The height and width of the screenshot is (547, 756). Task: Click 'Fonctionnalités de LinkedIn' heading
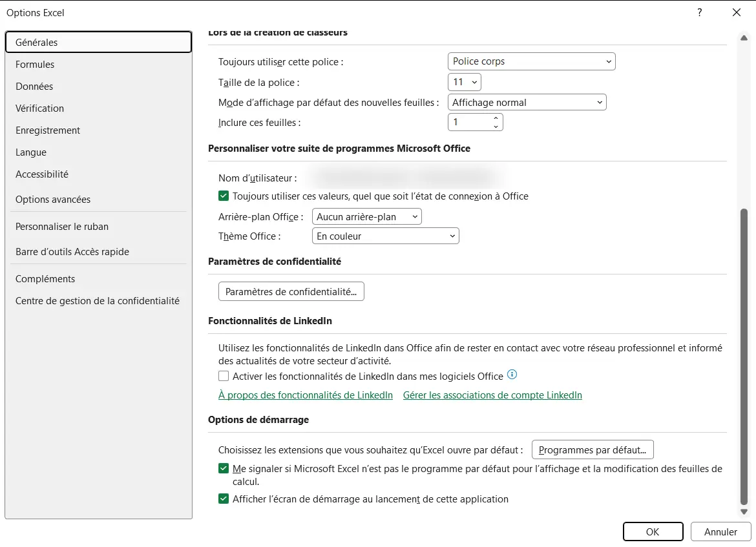click(x=270, y=321)
